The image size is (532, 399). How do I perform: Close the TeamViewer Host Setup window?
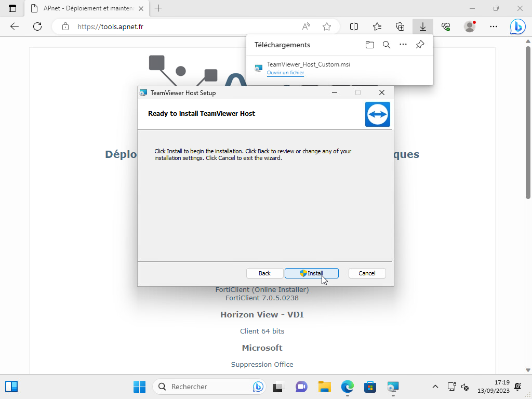point(382,92)
